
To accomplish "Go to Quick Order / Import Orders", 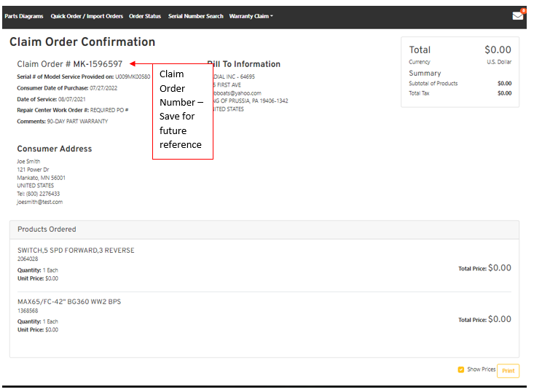I will coord(87,16).
